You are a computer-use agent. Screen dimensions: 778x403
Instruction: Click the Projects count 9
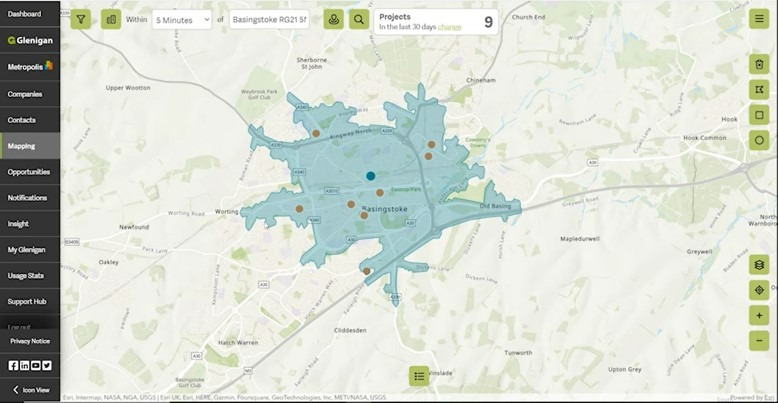(x=488, y=22)
